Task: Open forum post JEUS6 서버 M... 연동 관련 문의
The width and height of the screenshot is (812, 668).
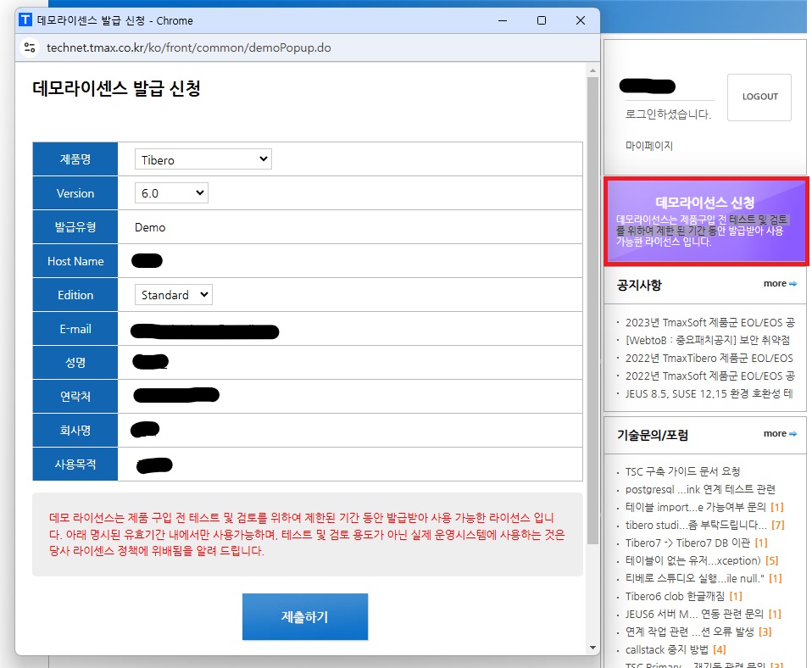Action: coord(694,614)
